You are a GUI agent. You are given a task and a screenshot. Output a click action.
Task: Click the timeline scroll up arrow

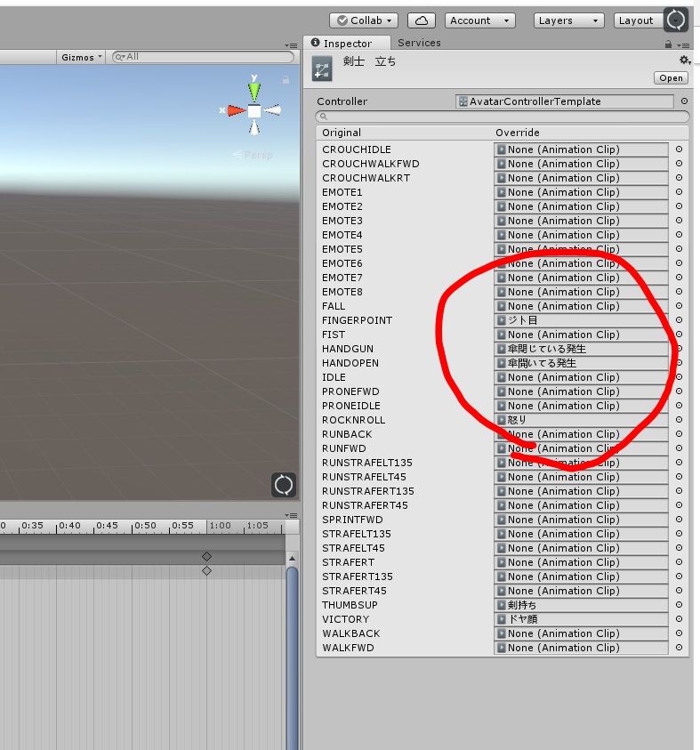click(x=292, y=558)
